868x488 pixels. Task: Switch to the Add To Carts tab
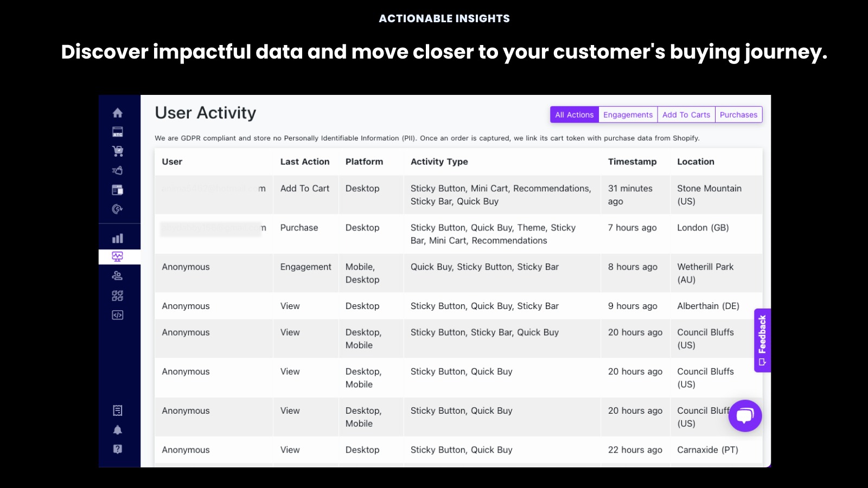click(686, 114)
